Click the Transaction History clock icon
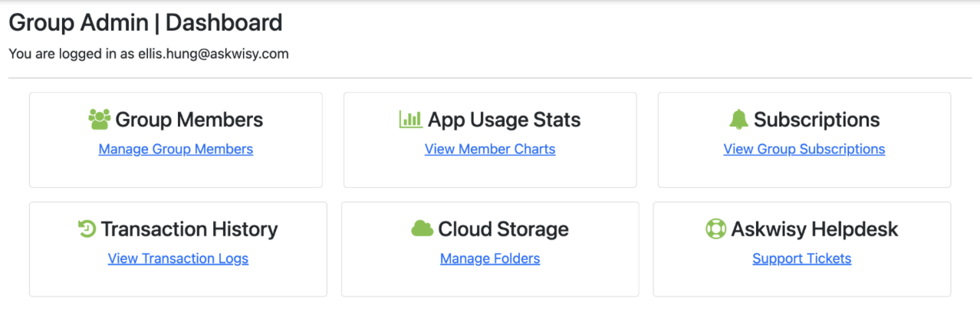 [x=87, y=228]
